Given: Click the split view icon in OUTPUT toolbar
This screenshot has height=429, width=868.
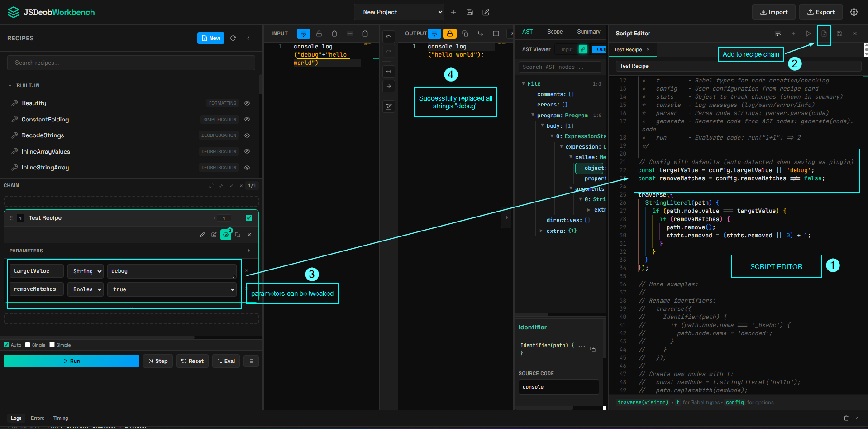Looking at the screenshot, I should pyautogui.click(x=496, y=34).
